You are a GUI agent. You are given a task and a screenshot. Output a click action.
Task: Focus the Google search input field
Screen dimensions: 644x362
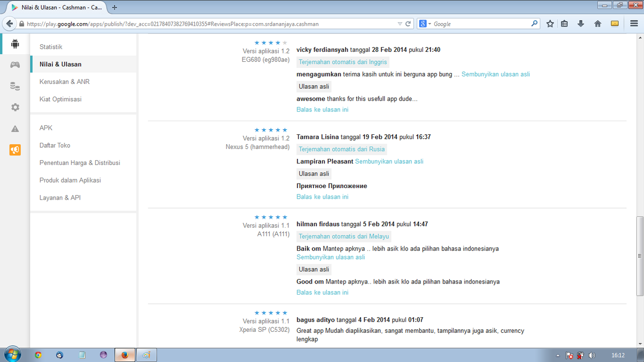480,24
